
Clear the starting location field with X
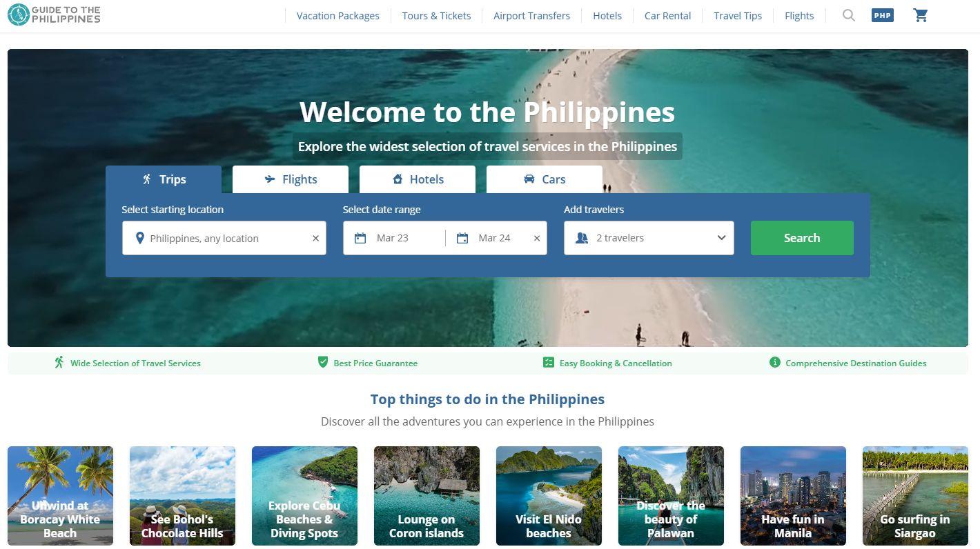pos(315,238)
